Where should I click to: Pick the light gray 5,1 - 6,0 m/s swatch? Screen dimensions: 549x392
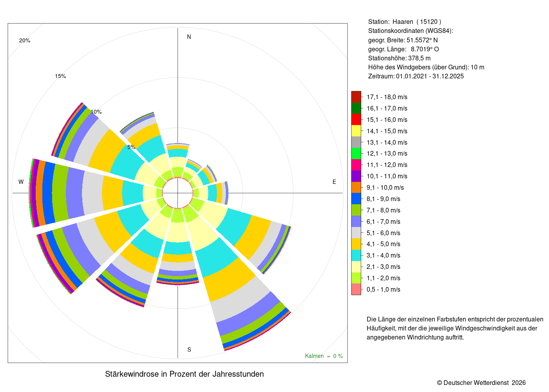356,233
